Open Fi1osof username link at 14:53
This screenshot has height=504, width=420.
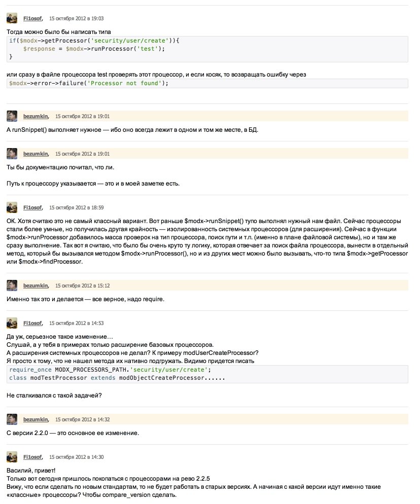[x=32, y=323]
